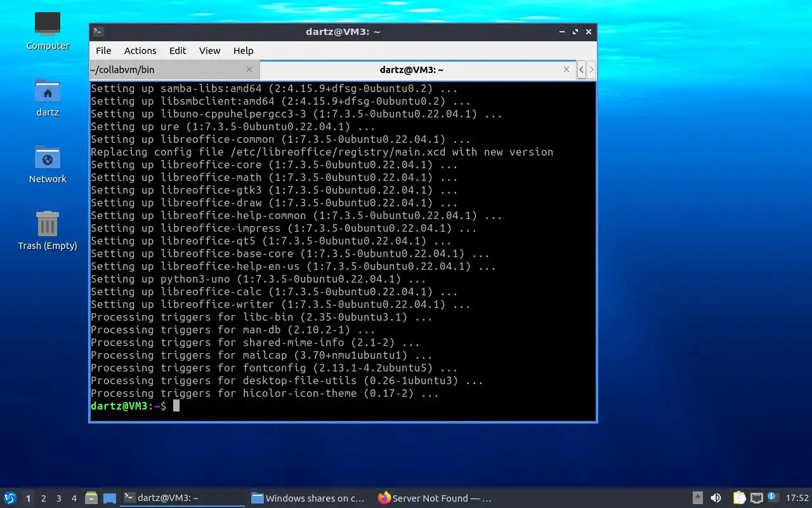The image size is (812, 508).
Task: Open the View menu in the terminal
Action: click(209, 51)
